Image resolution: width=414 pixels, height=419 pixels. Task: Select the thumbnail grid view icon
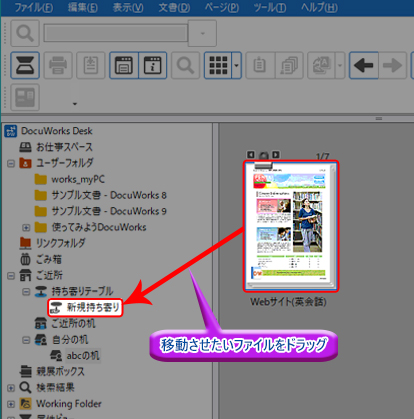218,65
